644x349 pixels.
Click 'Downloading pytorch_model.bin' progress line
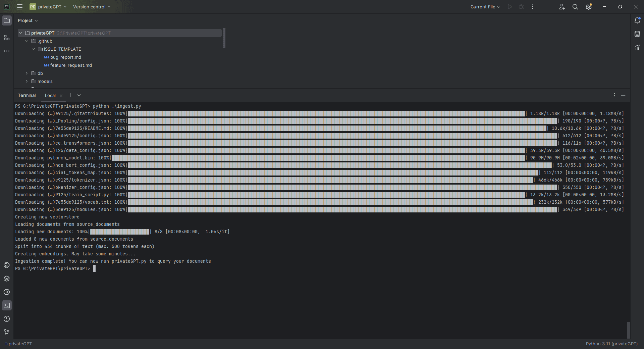319,158
